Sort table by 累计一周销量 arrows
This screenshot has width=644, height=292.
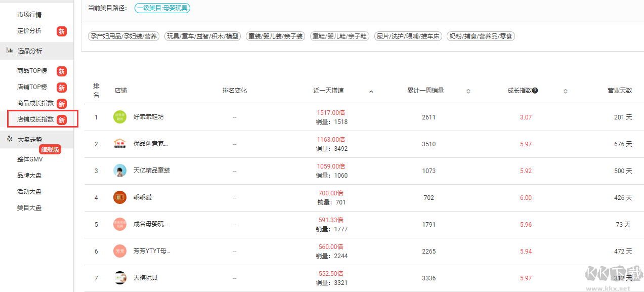pyautogui.click(x=468, y=91)
